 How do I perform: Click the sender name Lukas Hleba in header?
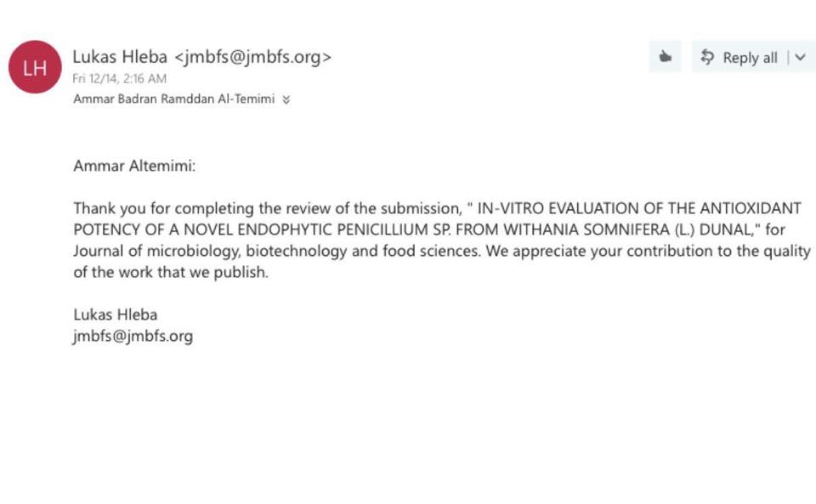coord(120,57)
